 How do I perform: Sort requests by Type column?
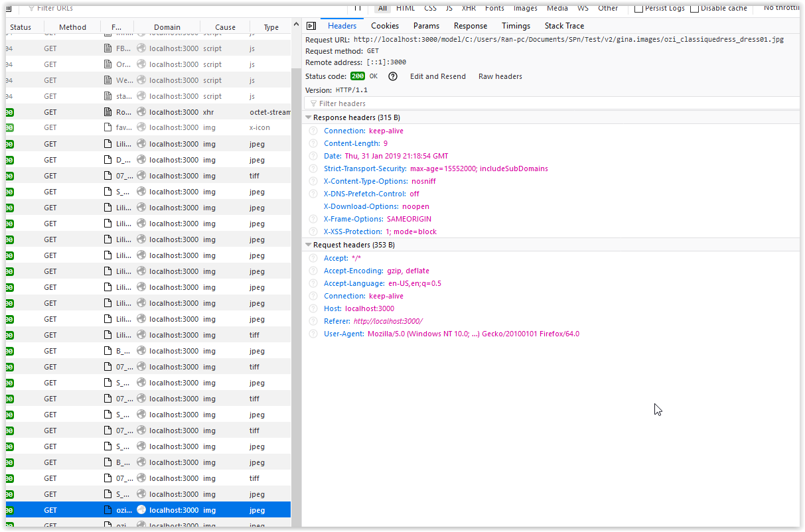[x=271, y=27]
